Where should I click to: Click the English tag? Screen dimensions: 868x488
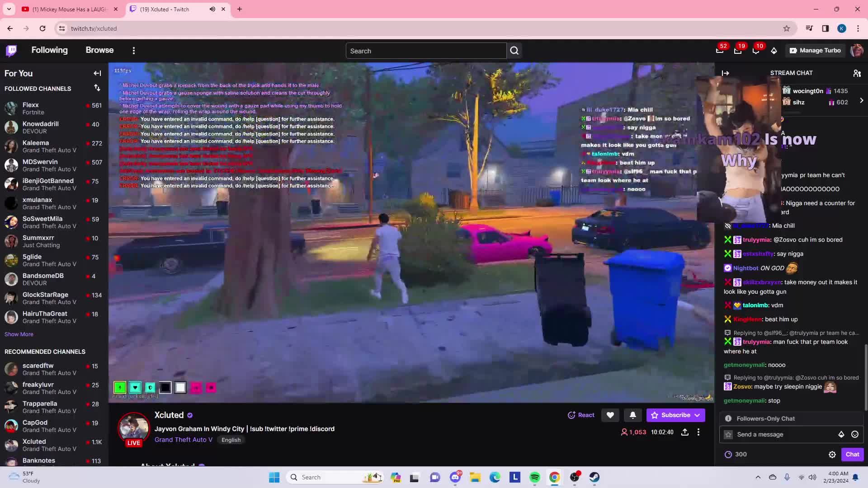point(231,440)
